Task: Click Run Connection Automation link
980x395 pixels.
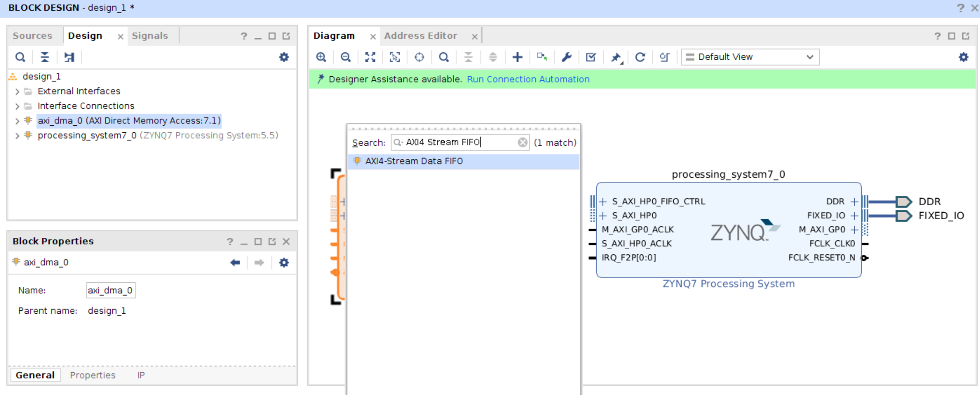Action: 528,79
